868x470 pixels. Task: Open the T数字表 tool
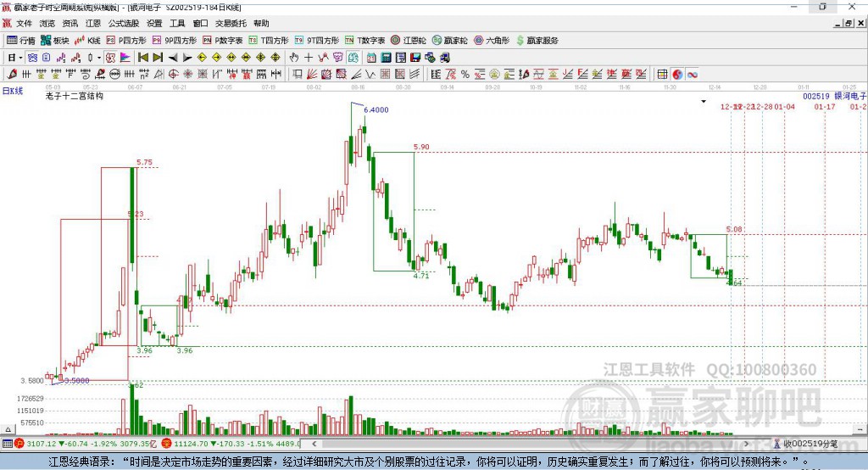[364, 41]
